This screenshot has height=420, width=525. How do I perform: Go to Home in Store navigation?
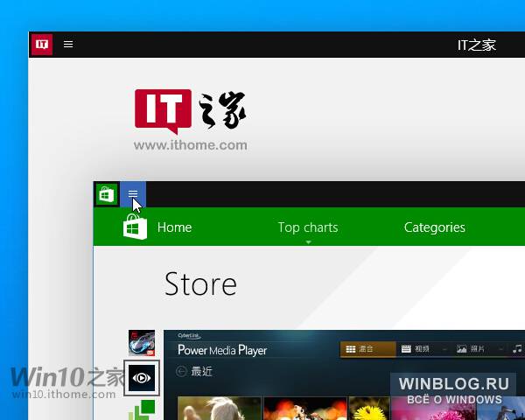(x=174, y=227)
